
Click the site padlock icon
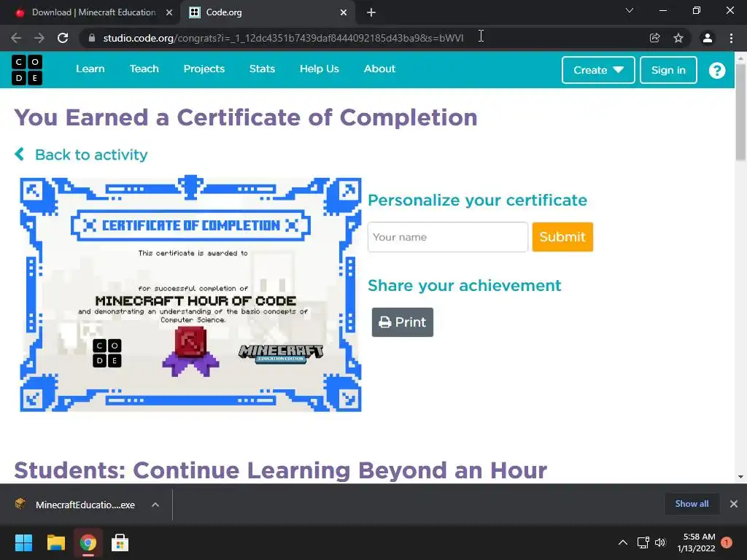point(92,38)
